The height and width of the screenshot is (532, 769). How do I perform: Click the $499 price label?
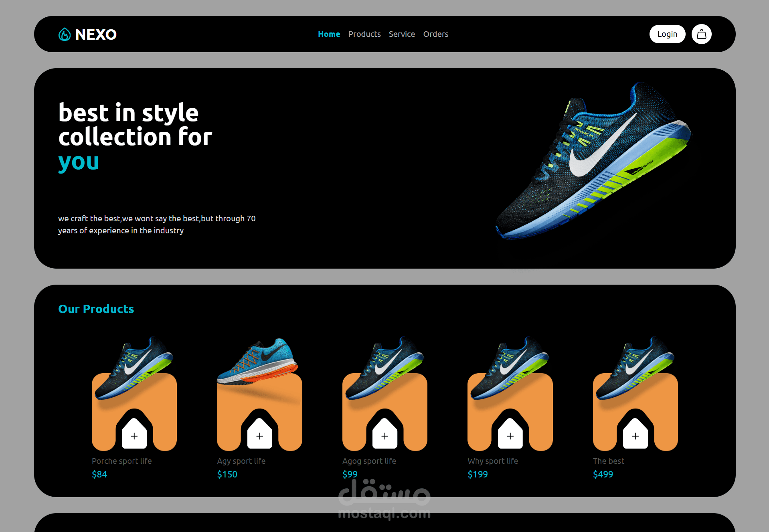coord(603,474)
